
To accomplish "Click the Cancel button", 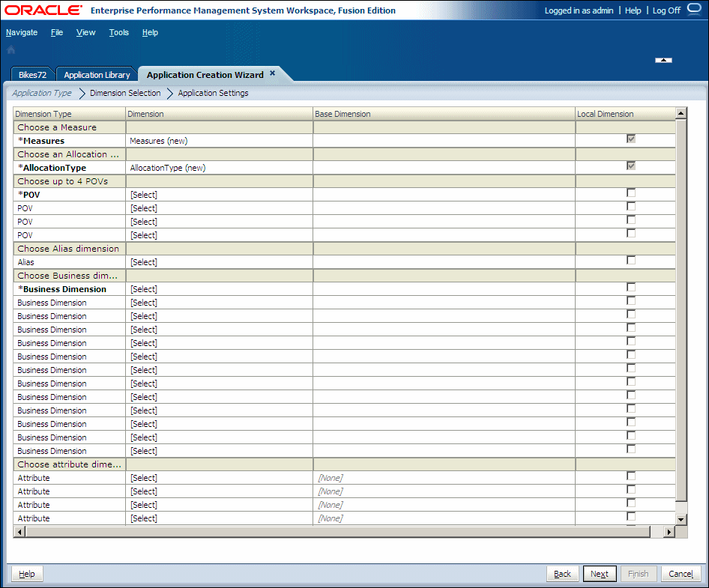I will click(680, 573).
